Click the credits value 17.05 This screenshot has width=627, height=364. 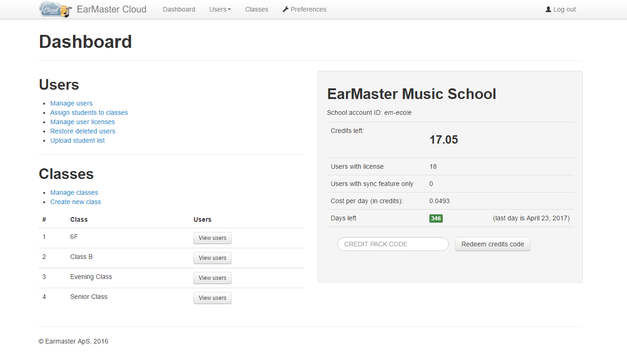(x=444, y=140)
